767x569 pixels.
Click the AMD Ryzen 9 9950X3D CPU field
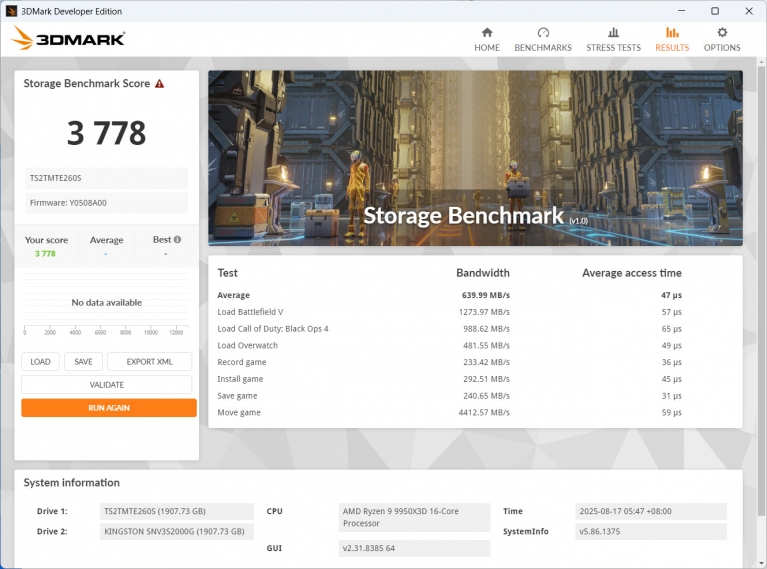tap(414, 517)
